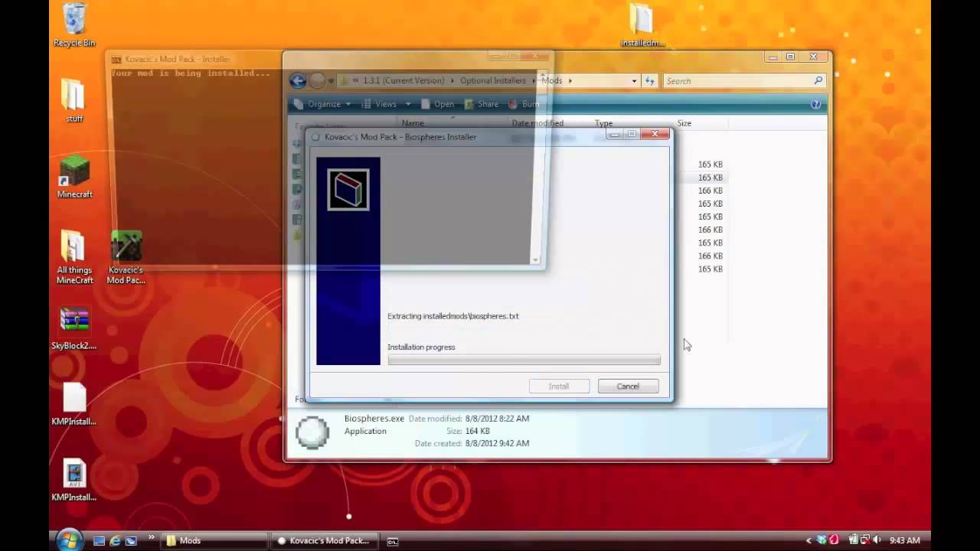Click 'Extracting installedmods\biospheres.txt' status text
Viewport: 980px width, 551px height.
453,316
